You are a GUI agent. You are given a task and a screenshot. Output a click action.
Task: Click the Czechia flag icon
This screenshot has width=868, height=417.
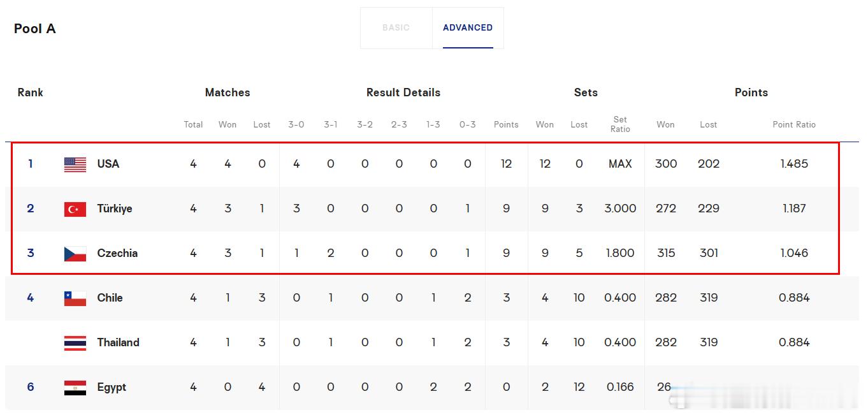[75, 254]
